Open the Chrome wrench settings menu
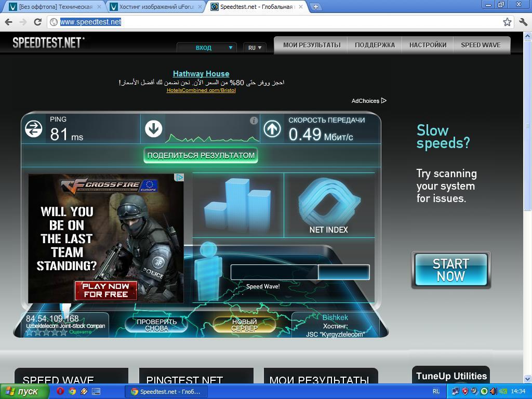532x399 pixels. (x=523, y=22)
